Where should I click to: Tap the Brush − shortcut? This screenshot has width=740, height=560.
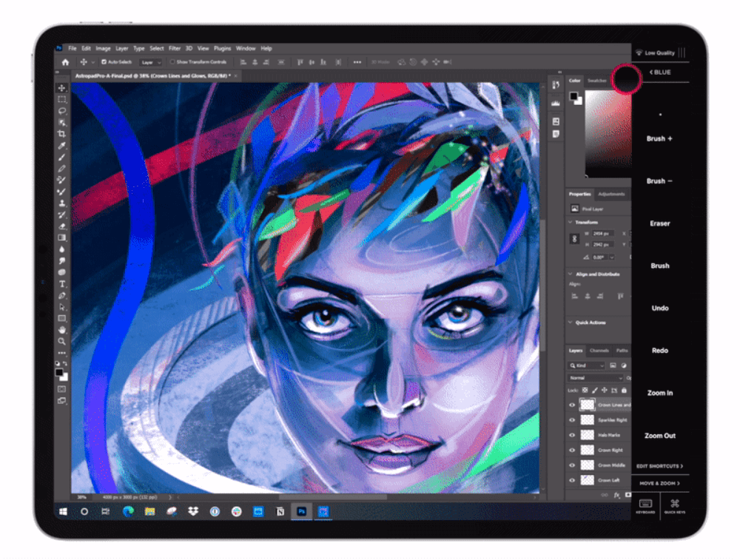point(659,181)
